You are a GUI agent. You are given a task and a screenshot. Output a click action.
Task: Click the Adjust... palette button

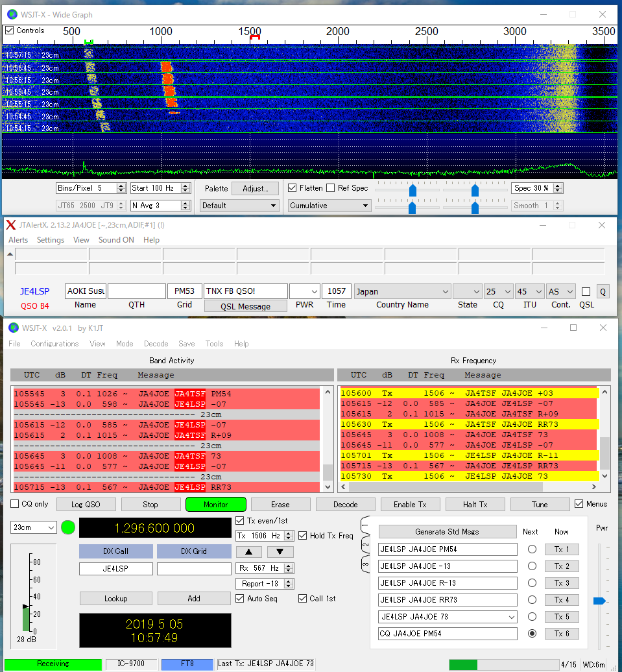click(255, 189)
